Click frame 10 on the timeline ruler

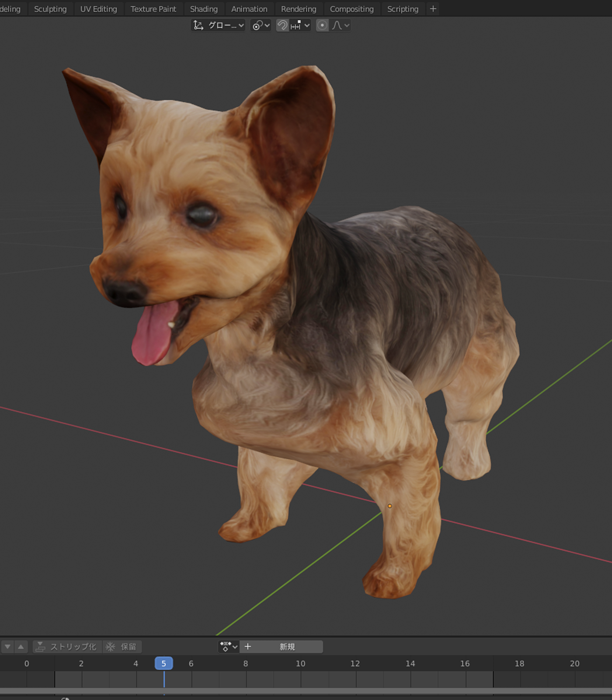(x=300, y=663)
